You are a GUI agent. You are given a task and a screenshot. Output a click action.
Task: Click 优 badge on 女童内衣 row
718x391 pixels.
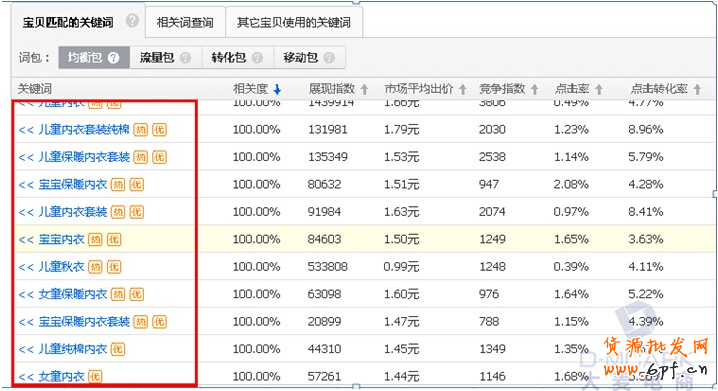tap(95, 377)
